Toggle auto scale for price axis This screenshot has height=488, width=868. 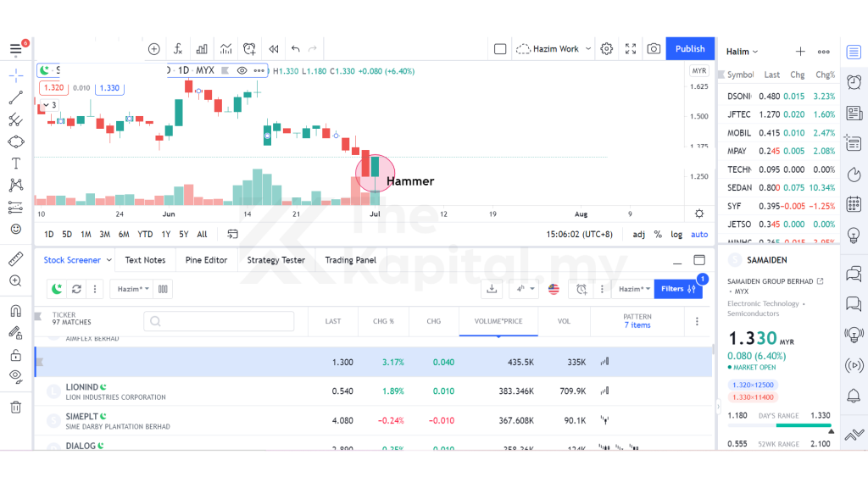pos(699,235)
